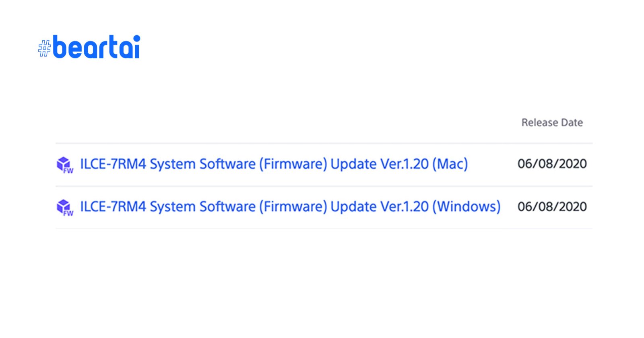
Task: Click ILCE-7RM4 model name in the Windows row
Action: (113, 206)
